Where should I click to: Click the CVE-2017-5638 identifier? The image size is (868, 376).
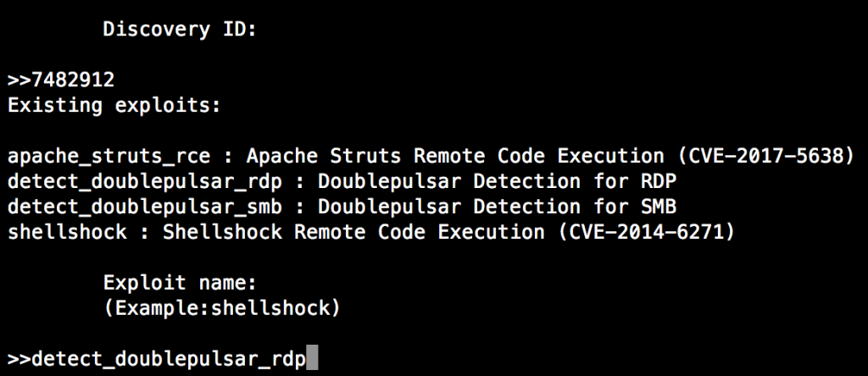coord(767,157)
